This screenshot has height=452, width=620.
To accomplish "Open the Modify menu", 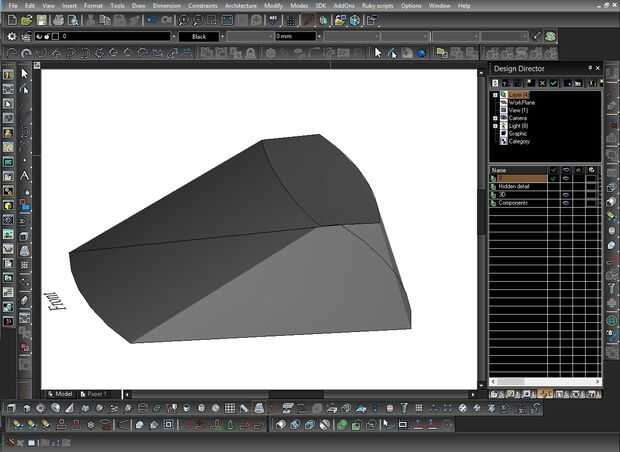I will tap(273, 6).
